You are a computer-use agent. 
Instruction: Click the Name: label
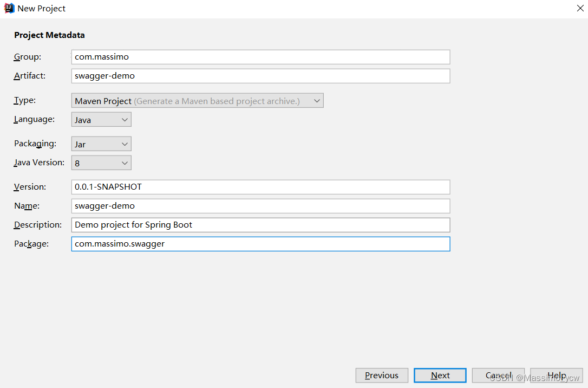[x=27, y=205]
